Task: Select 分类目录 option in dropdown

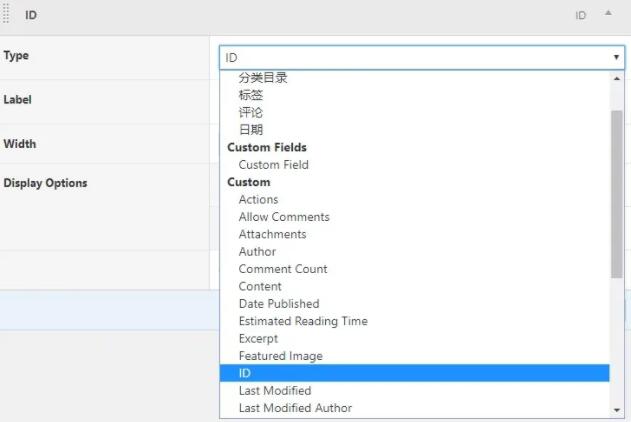Action: (414, 78)
